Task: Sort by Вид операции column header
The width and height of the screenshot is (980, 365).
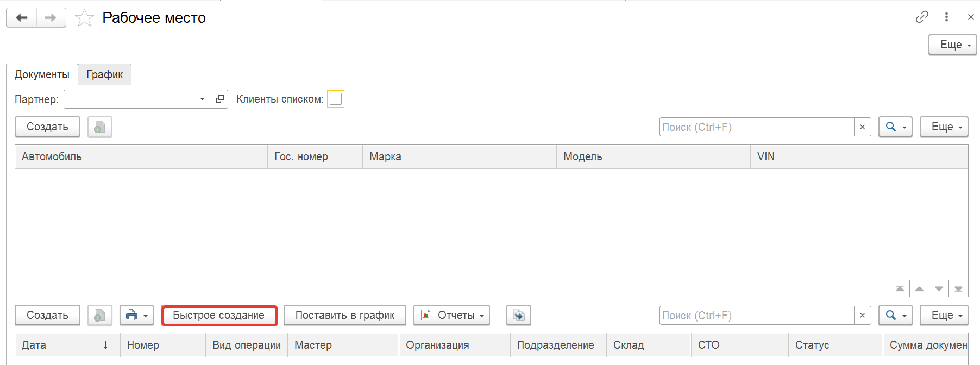Action: 247,345
